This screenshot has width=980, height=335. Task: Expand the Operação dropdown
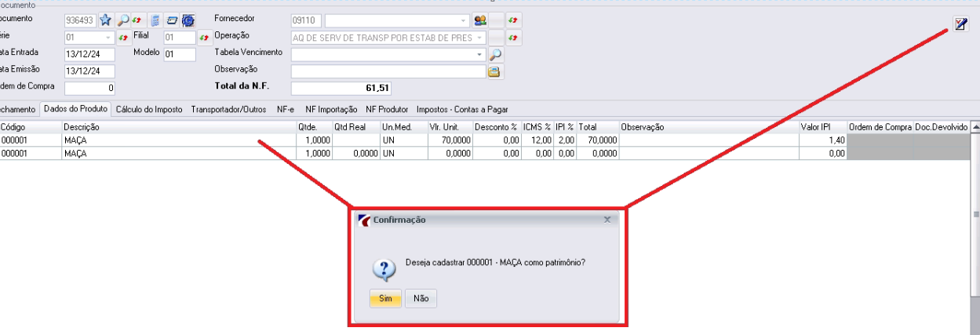click(479, 37)
